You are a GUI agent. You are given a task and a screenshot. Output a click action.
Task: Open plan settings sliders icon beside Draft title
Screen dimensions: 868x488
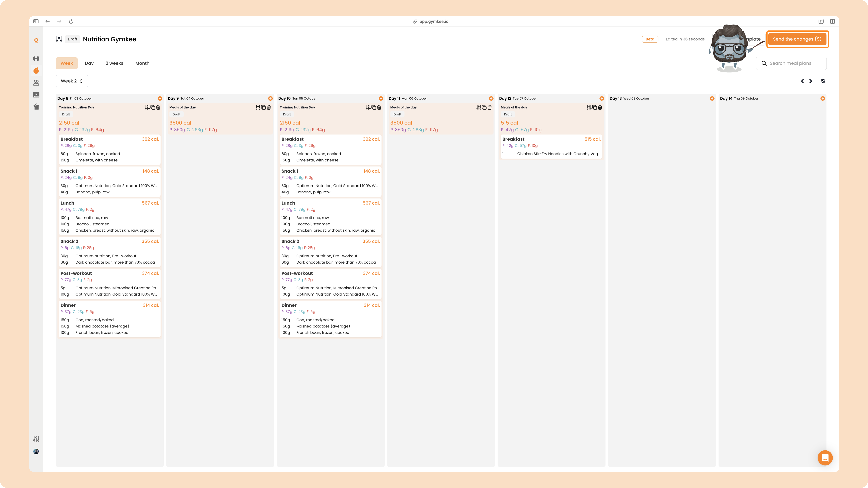pos(59,39)
